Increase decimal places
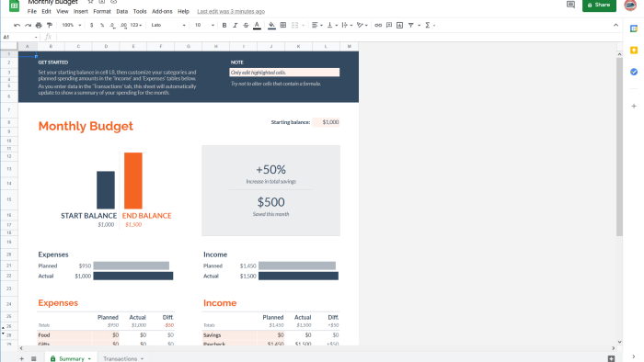Viewport: 644px width, 362px height. point(123,26)
